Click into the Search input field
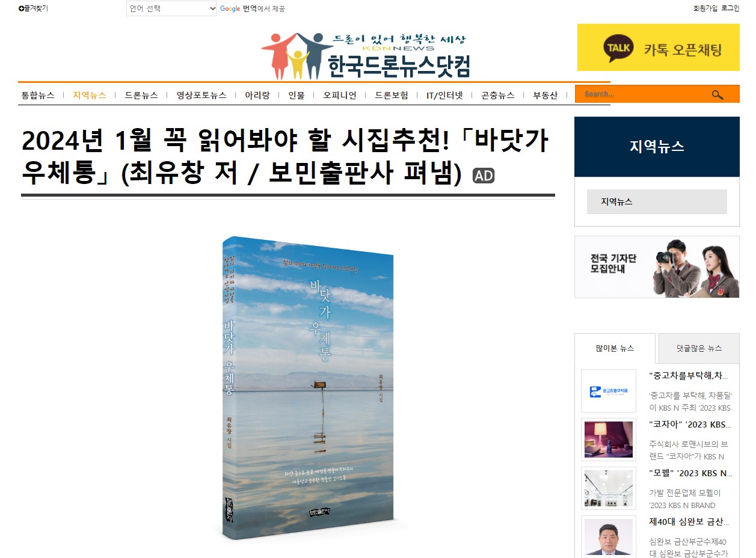Viewport: 756px width, 558px height. point(641,94)
